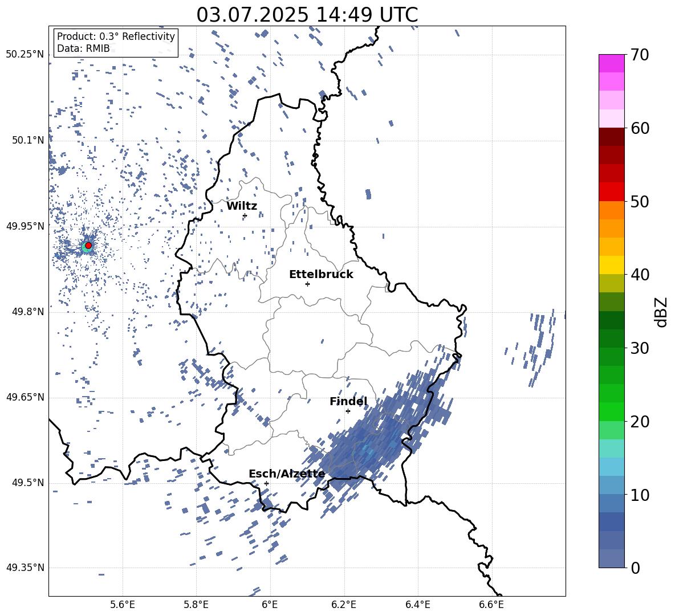Click the Product: 0.3° Reflectivity text

click(116, 36)
